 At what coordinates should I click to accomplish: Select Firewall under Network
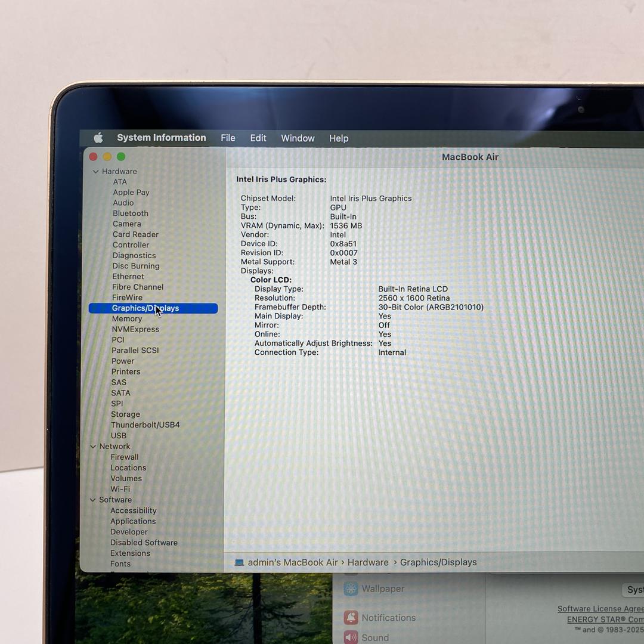[x=125, y=457]
